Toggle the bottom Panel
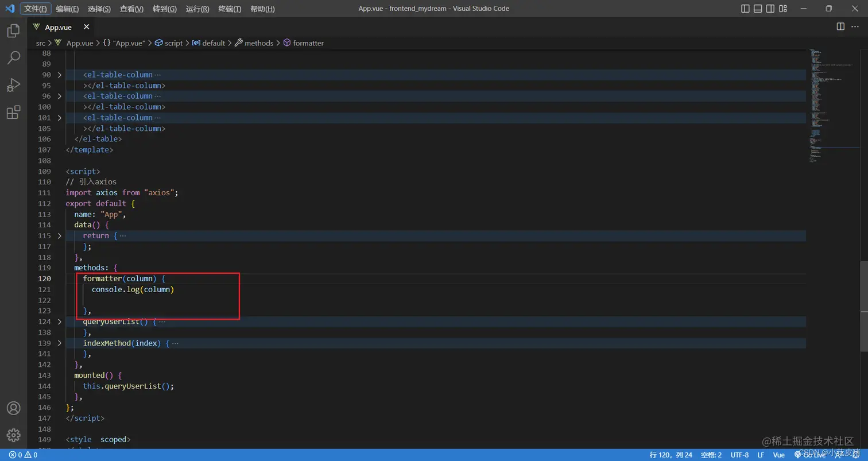Viewport: 868px width, 461px height. pyautogui.click(x=758, y=9)
